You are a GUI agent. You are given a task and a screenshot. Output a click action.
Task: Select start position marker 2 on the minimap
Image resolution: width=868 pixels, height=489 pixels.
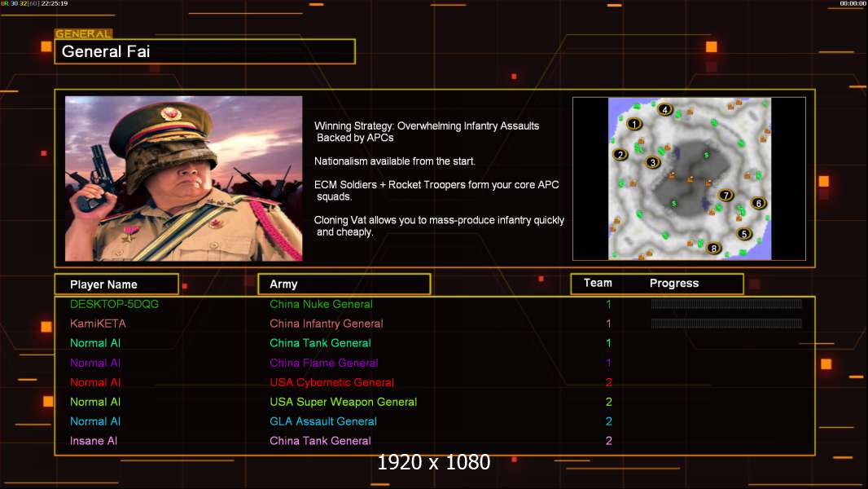[x=620, y=155]
